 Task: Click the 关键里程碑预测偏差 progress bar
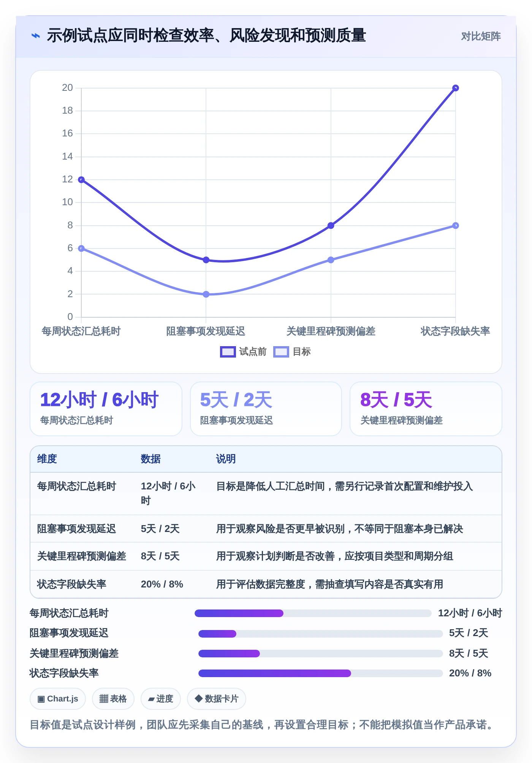(321, 654)
